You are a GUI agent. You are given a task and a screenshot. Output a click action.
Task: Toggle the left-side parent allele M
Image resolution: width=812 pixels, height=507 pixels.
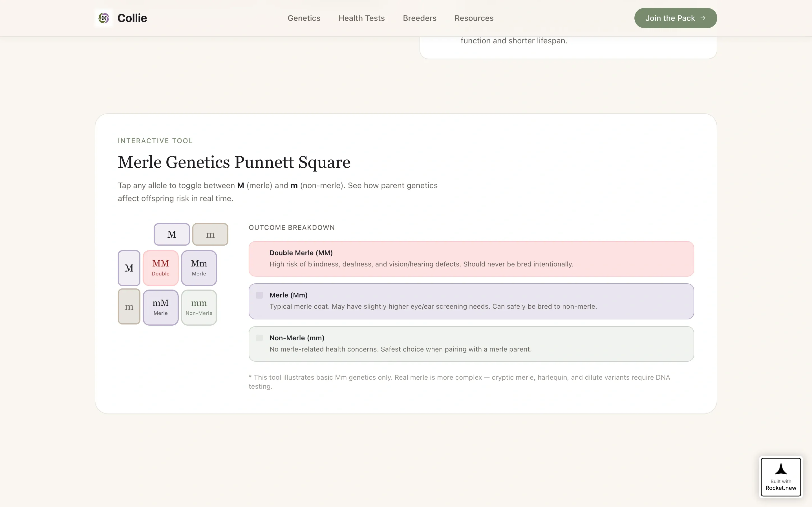pyautogui.click(x=129, y=268)
